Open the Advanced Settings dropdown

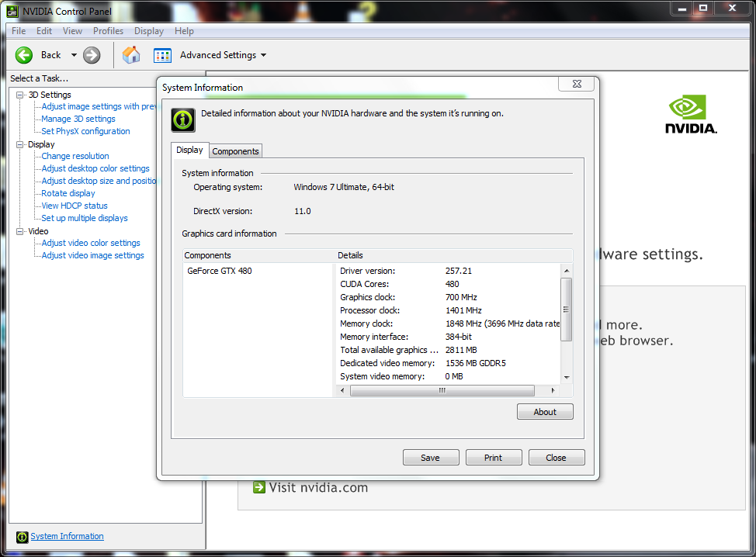[263, 55]
